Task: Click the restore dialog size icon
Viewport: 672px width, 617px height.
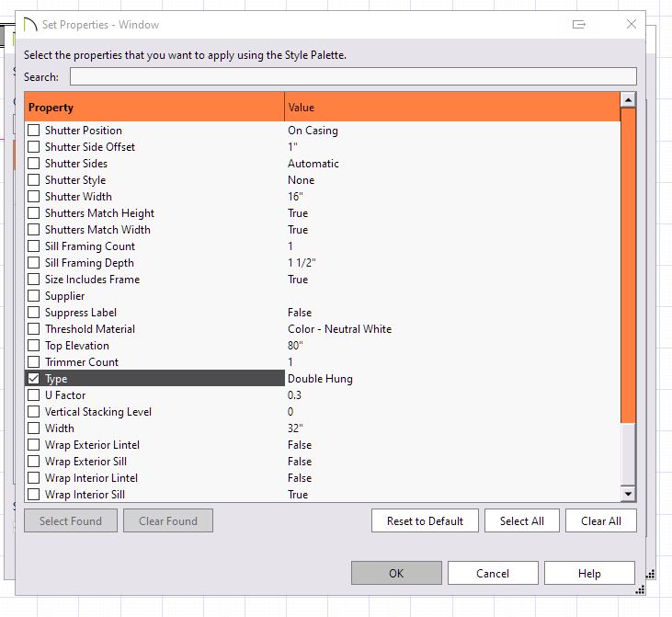Action: (579, 25)
